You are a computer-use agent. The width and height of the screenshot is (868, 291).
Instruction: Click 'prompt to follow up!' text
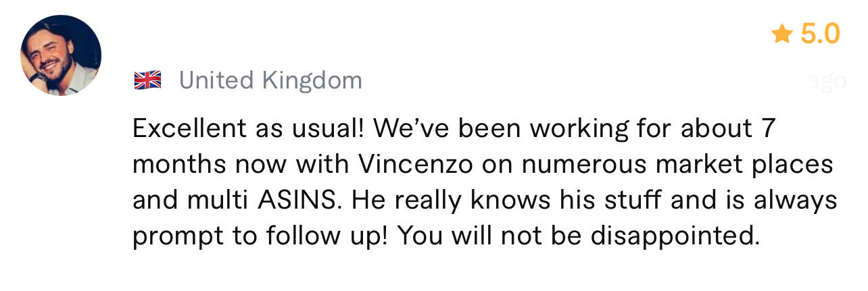coord(260,236)
